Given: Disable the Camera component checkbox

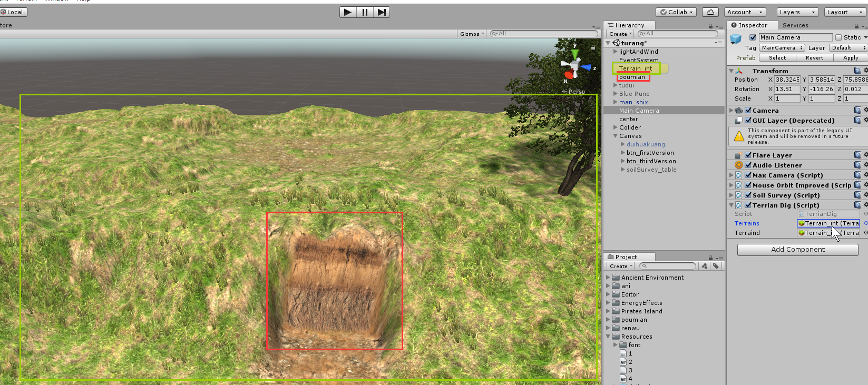Looking at the screenshot, I should [x=748, y=110].
